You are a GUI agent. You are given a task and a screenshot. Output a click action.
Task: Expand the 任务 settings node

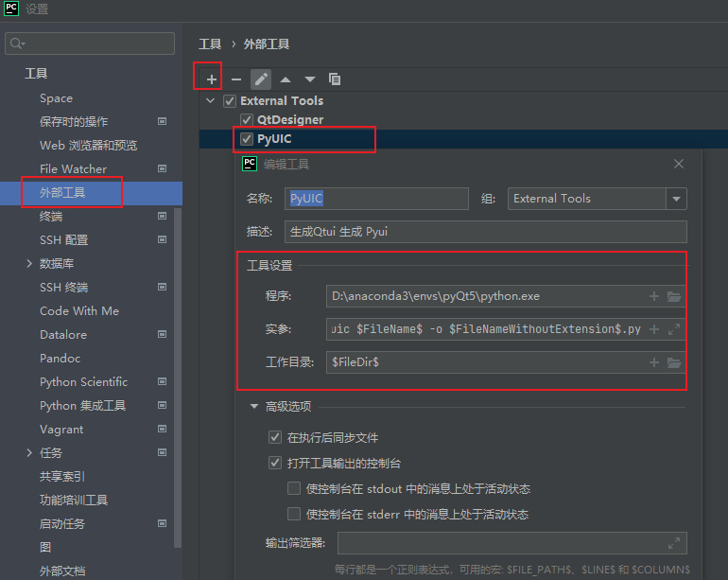(x=29, y=452)
